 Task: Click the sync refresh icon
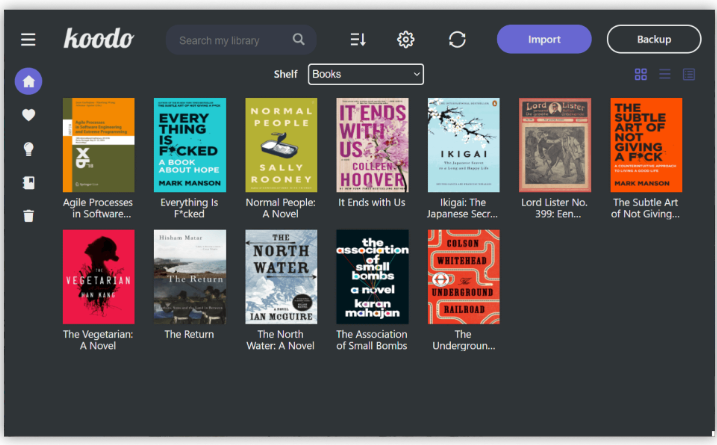[x=457, y=40]
